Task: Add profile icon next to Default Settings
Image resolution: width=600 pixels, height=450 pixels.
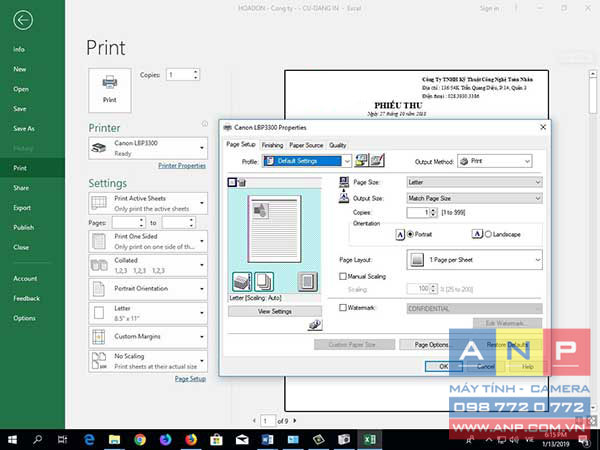Action: [361, 160]
